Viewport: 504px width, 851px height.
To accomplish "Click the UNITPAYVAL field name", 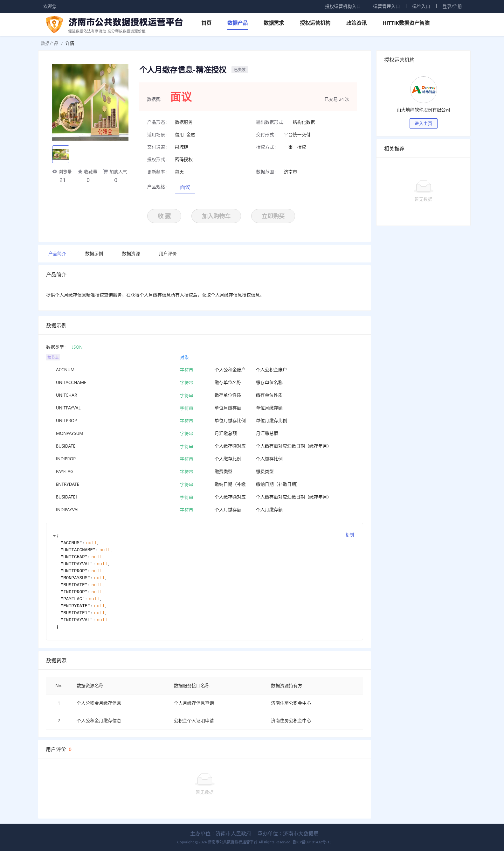I will point(68,408).
